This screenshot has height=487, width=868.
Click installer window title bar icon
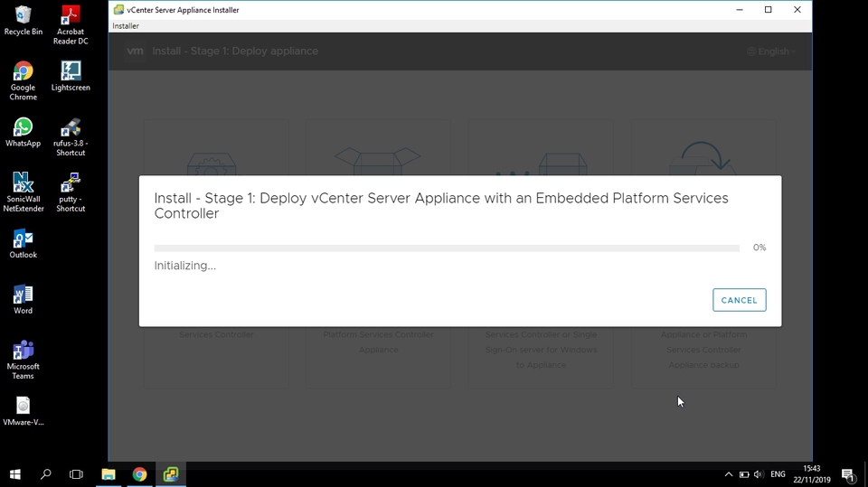(118, 9)
